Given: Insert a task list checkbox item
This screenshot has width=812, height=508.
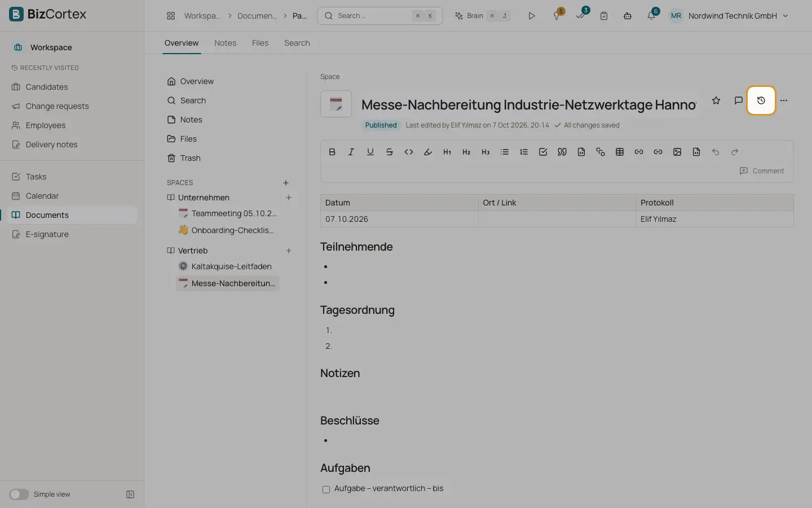Looking at the screenshot, I should pyautogui.click(x=543, y=152).
